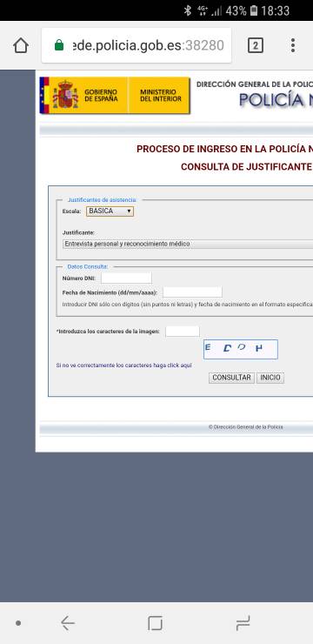Focus the captcha characters input field

click(x=183, y=332)
